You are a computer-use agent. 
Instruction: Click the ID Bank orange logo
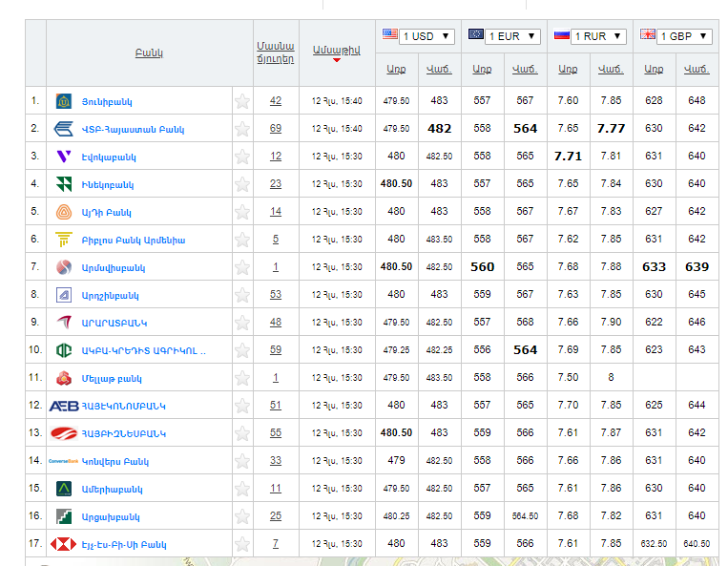(64, 212)
